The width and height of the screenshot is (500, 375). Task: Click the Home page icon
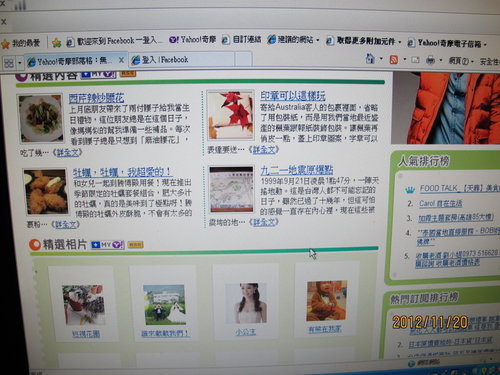pos(370,59)
